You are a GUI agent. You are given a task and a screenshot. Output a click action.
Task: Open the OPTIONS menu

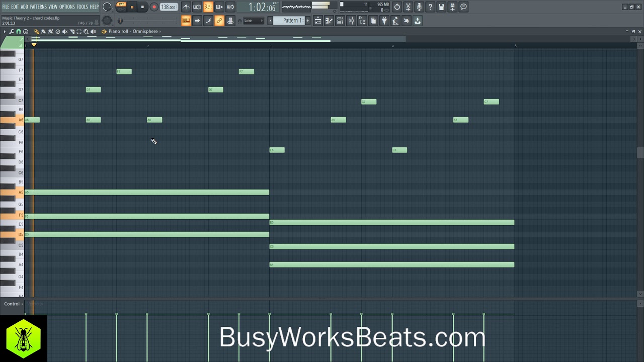[67, 7]
